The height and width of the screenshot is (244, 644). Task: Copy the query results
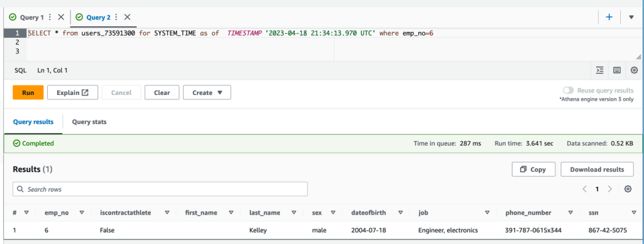coord(533,169)
